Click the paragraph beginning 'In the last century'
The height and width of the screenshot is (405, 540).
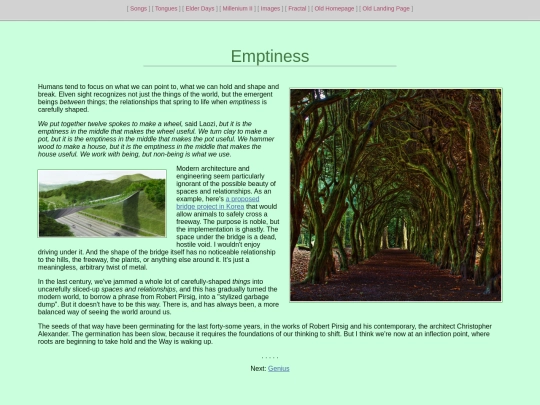158,297
